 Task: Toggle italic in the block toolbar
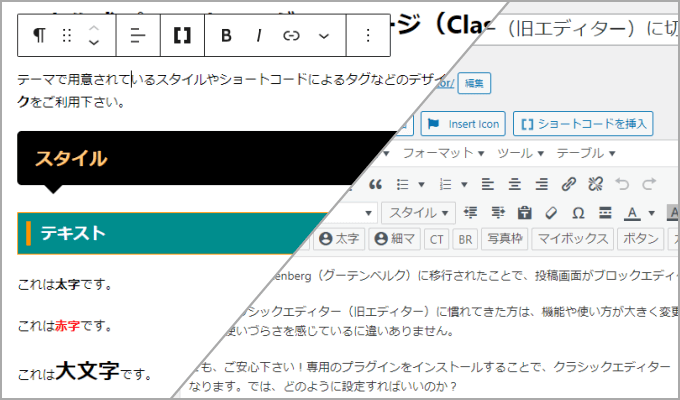pos(259,35)
